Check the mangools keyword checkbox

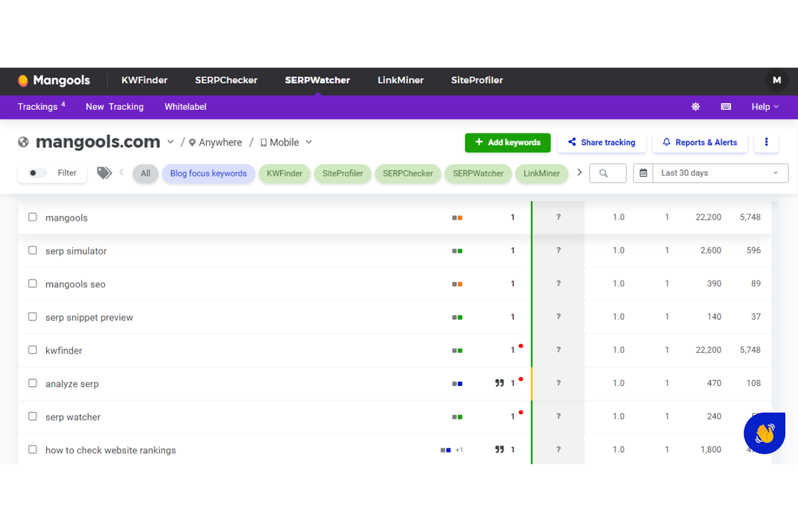(33, 217)
